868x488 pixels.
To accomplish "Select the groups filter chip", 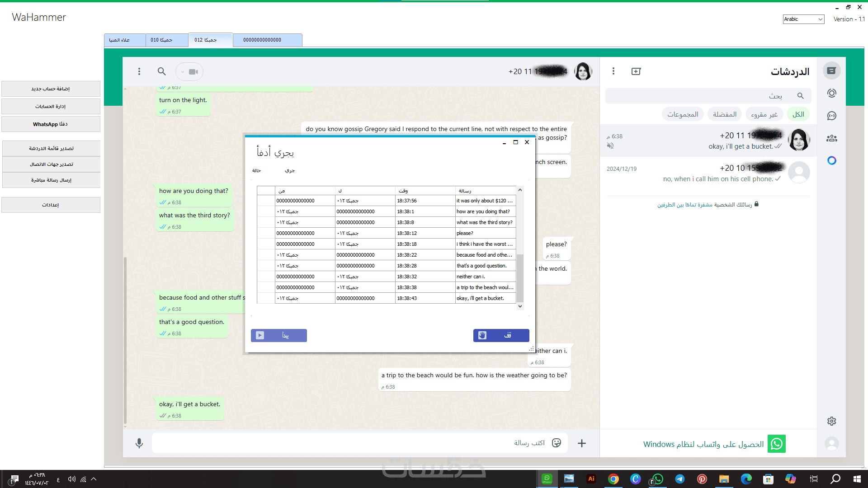I will coord(683,114).
